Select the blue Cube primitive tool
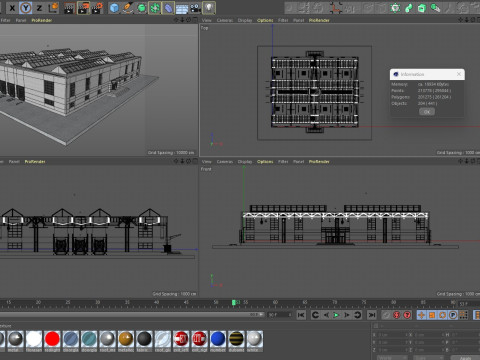Image resolution: width=480 pixels, height=360 pixels. click(114, 8)
